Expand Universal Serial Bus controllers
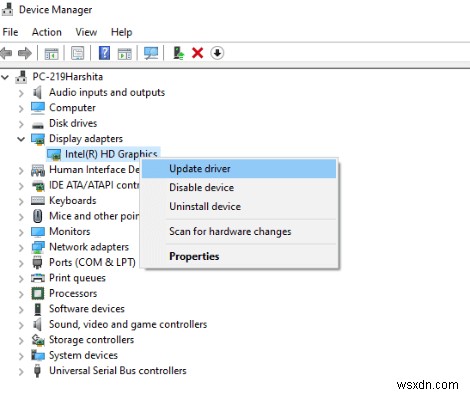This screenshot has height=395, width=470. click(21, 372)
